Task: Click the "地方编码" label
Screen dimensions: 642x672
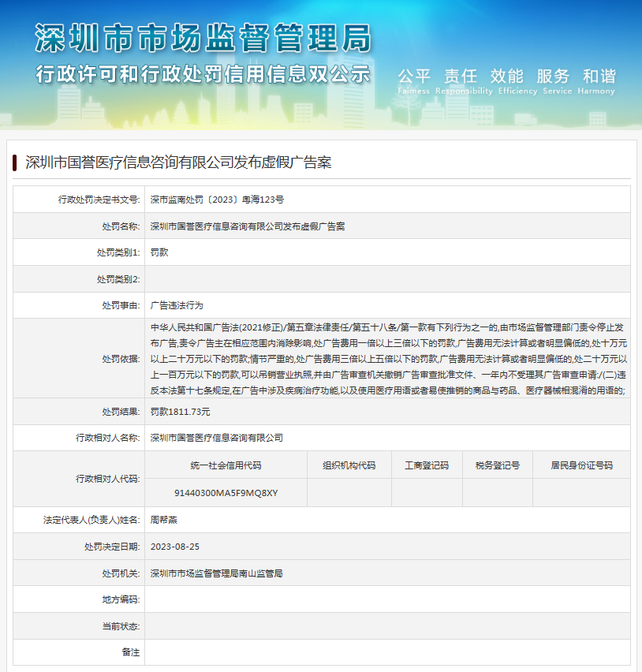Action: click(121, 599)
